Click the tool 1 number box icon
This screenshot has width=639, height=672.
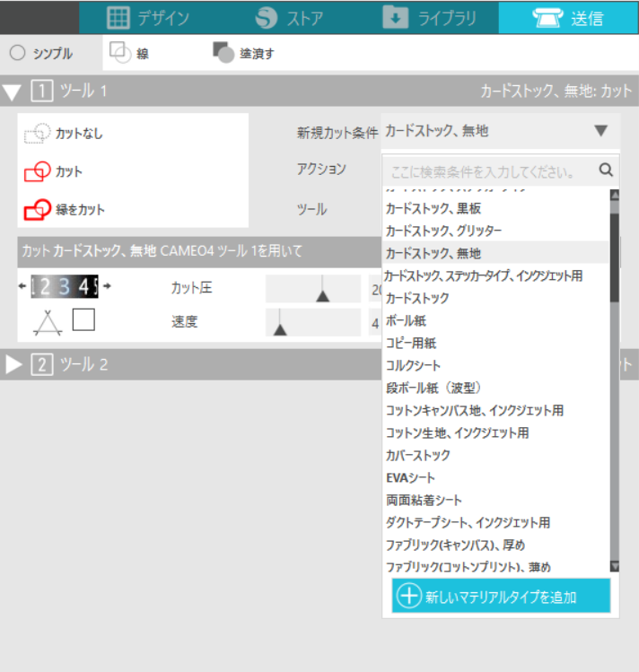coord(42,91)
